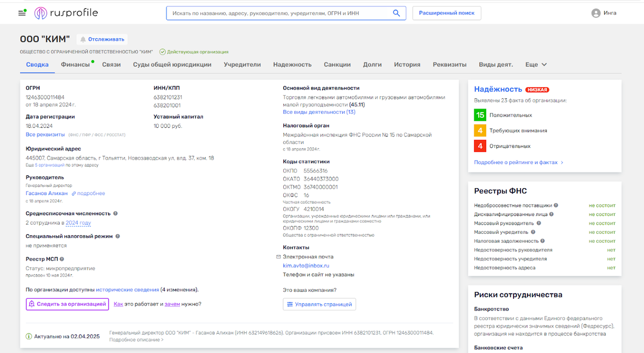The height and width of the screenshot is (353, 644).
Task: Switch to the Сводка tab
Action: (38, 64)
